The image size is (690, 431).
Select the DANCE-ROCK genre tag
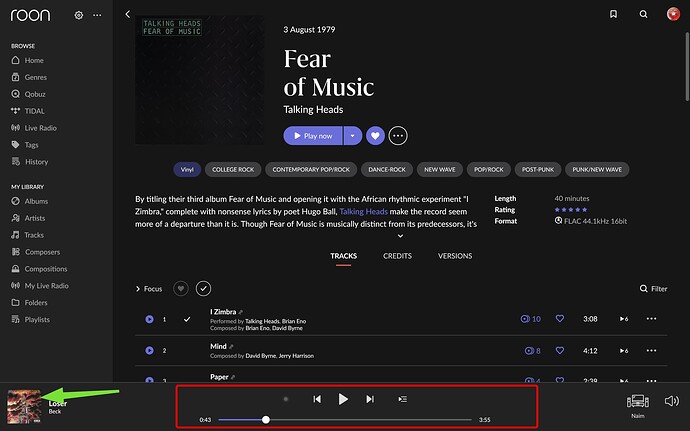(387, 169)
